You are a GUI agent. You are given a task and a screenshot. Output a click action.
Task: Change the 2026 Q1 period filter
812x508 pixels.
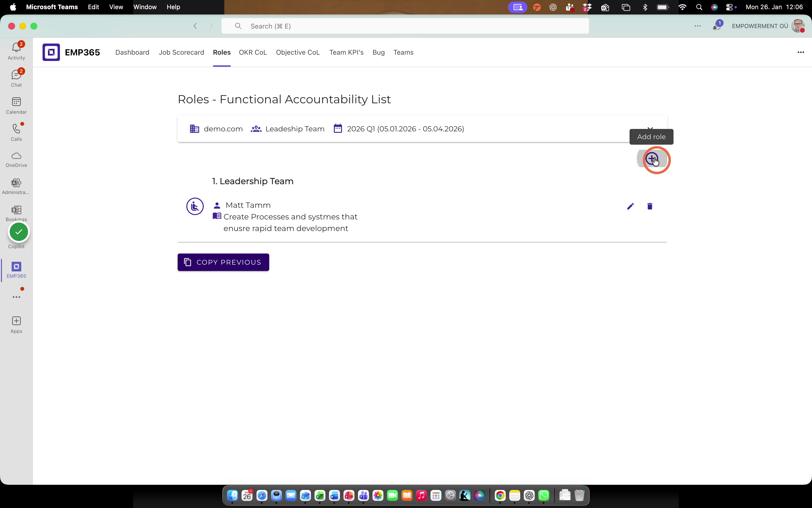pos(399,129)
